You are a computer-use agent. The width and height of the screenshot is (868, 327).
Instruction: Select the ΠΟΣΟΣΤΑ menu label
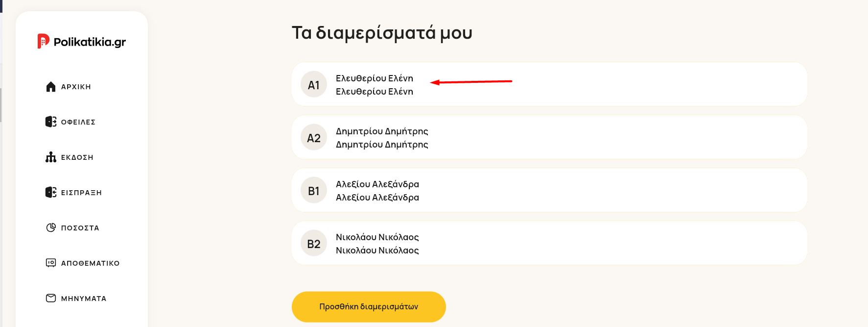[80, 228]
